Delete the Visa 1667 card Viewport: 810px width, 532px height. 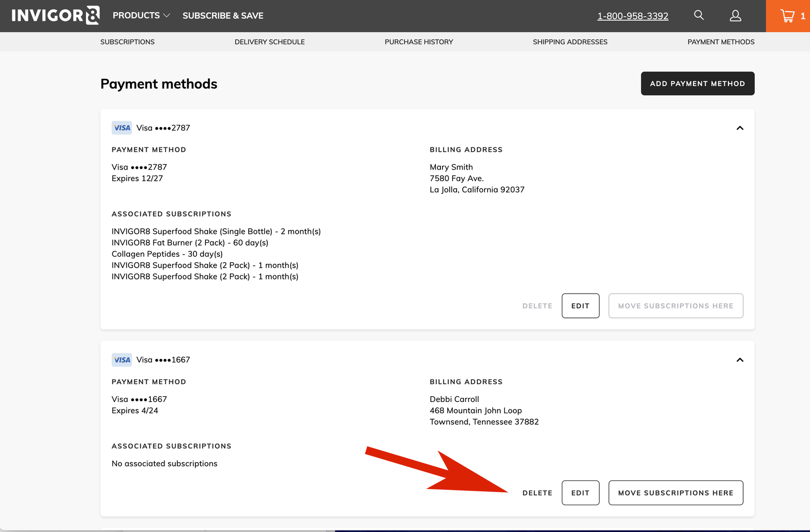(x=537, y=493)
